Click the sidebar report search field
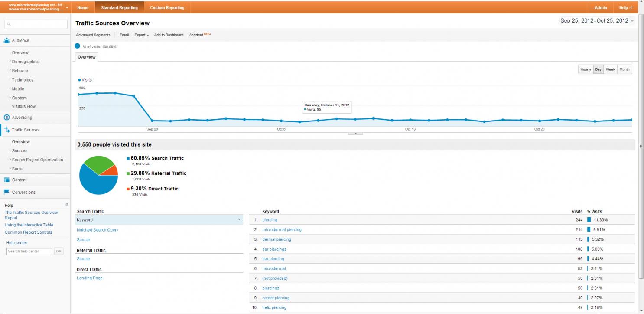The height and width of the screenshot is (314, 644). [36, 24]
